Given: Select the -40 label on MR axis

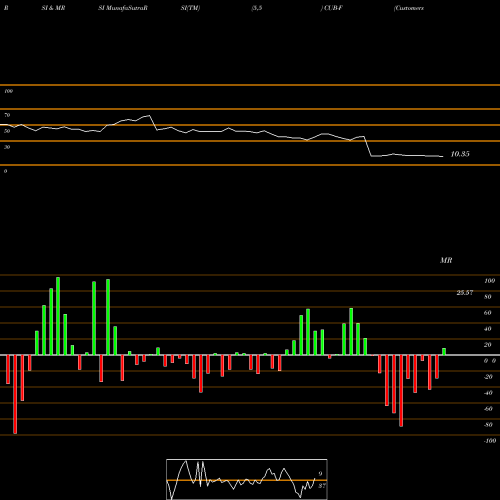Looking at the screenshot, I should (x=488, y=393).
